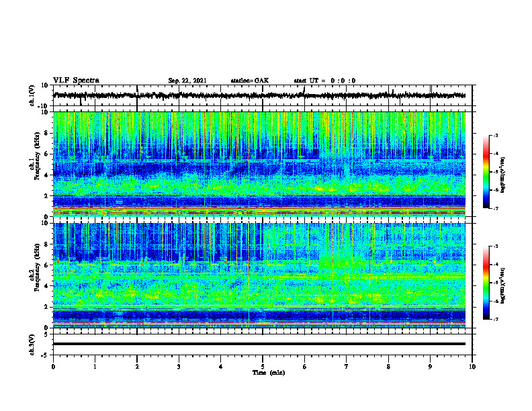The height and width of the screenshot is (411, 532).
Task: Click inside the ch.1 spectrogram panel
Action: click(x=259, y=164)
